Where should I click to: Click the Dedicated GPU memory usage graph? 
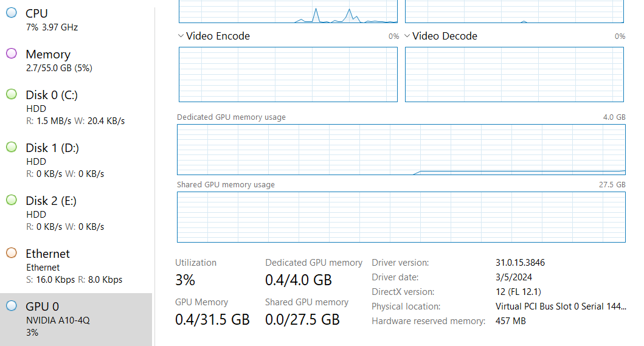pyautogui.click(x=401, y=150)
